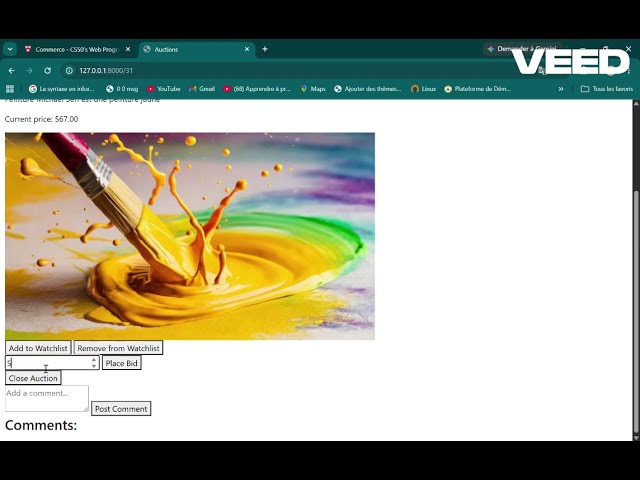Open the Tous les favoris folder
Screen dimensions: 640x480
(x=607, y=89)
